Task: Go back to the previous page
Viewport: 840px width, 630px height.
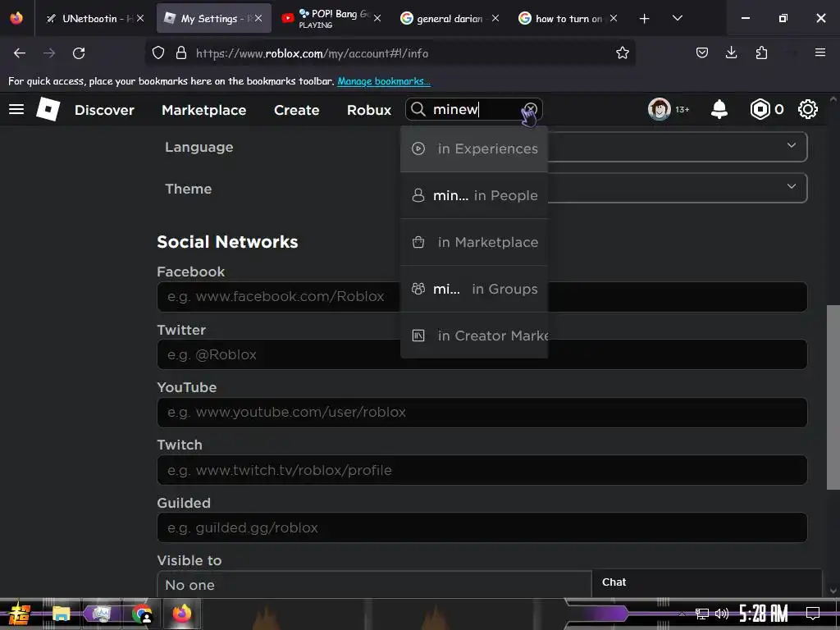Action: click(x=20, y=53)
